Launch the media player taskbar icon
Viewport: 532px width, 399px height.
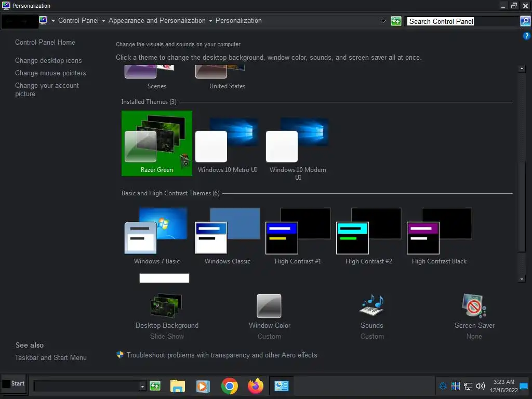[x=203, y=386]
